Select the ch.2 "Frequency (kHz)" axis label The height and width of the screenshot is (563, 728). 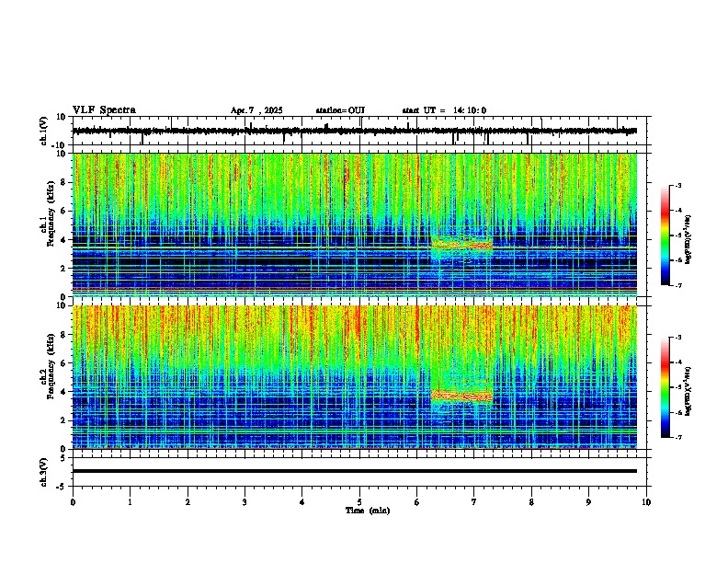click(x=51, y=366)
